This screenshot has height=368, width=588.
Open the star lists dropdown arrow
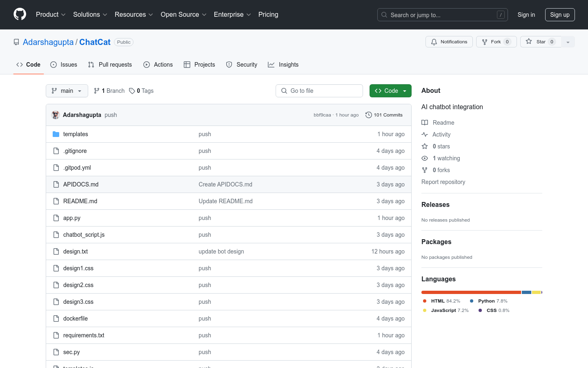click(568, 42)
